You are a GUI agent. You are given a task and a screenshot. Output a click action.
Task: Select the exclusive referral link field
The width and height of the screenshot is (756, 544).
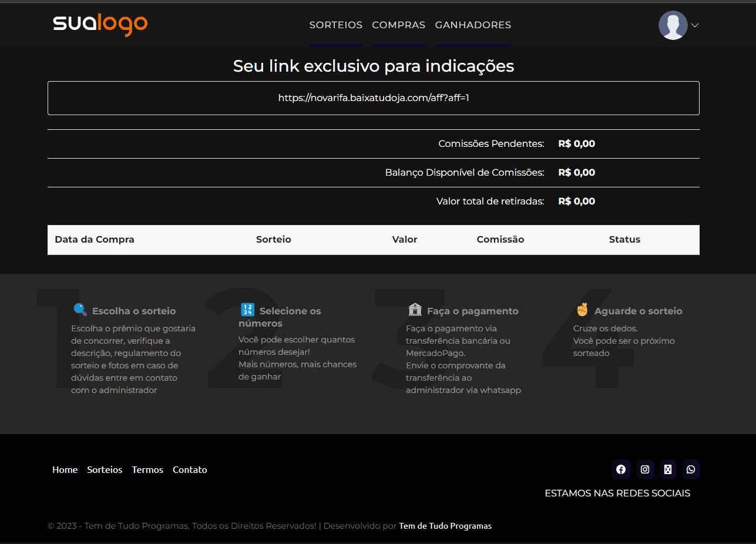point(374,98)
